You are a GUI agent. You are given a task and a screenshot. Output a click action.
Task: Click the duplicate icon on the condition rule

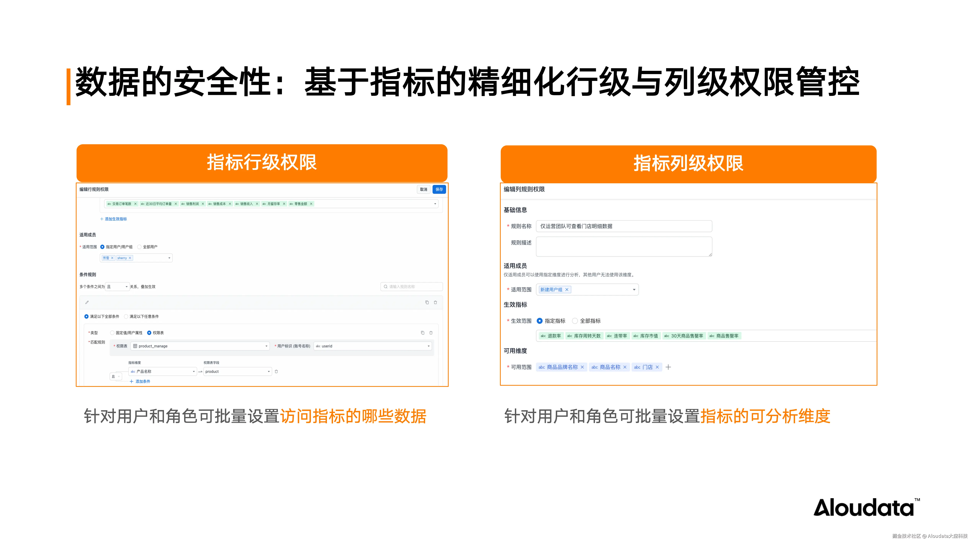(x=427, y=302)
